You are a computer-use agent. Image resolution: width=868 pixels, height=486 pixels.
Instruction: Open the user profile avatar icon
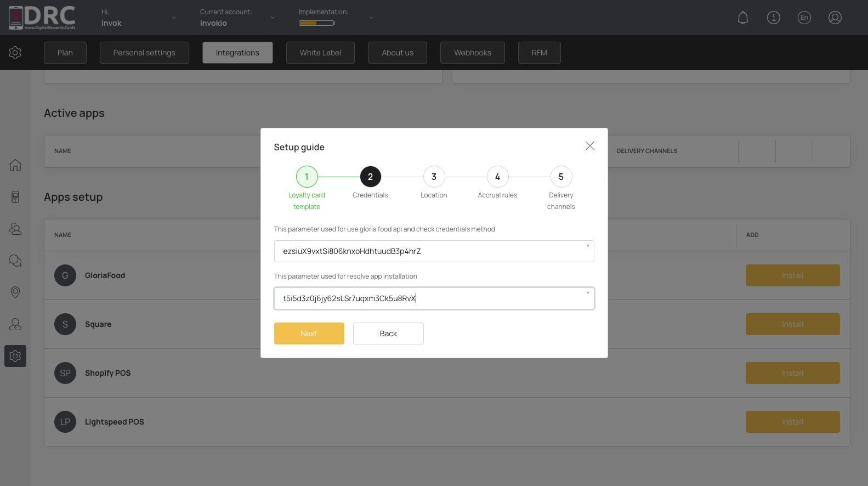835,18
